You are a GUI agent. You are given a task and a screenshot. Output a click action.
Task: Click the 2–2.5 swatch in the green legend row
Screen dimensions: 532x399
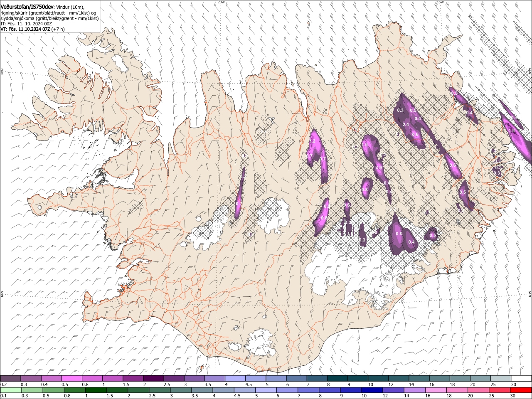point(138,390)
